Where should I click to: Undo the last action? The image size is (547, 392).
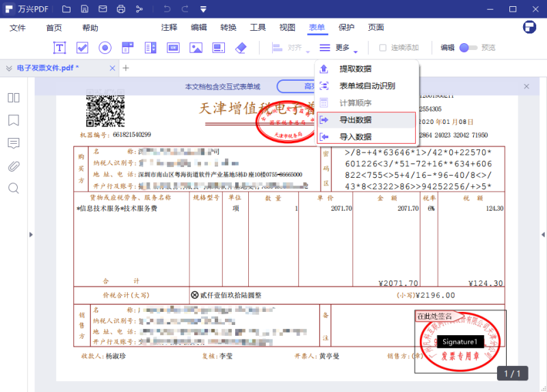[x=167, y=9]
